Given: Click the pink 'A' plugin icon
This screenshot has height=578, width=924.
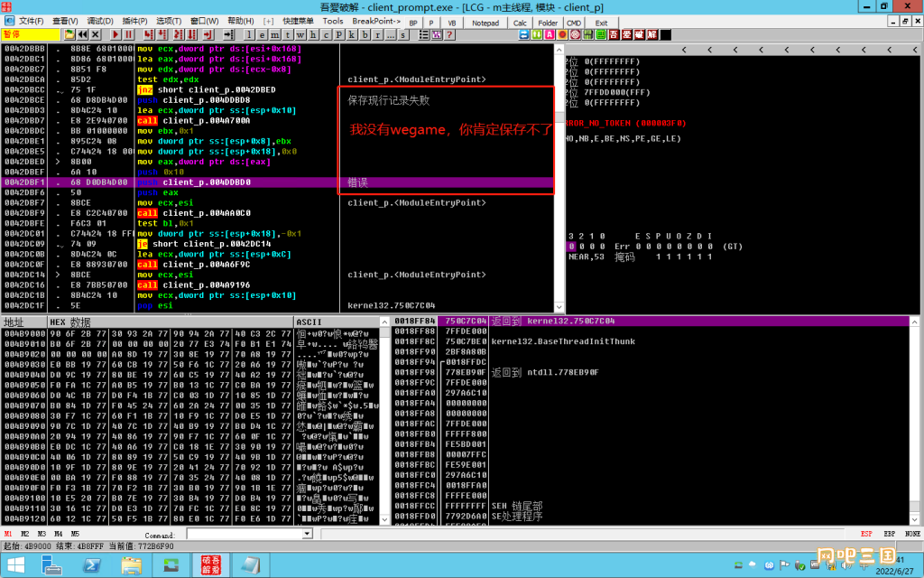Looking at the screenshot, I should (x=550, y=35).
